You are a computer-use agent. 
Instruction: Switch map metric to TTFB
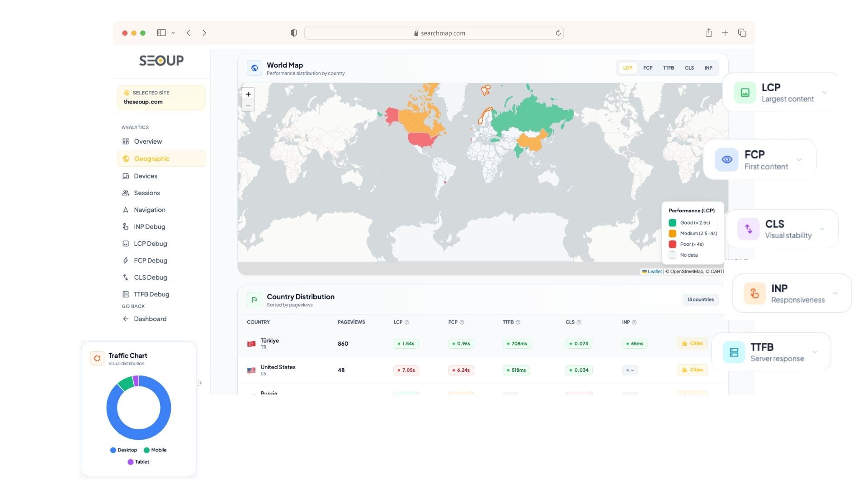coord(668,68)
